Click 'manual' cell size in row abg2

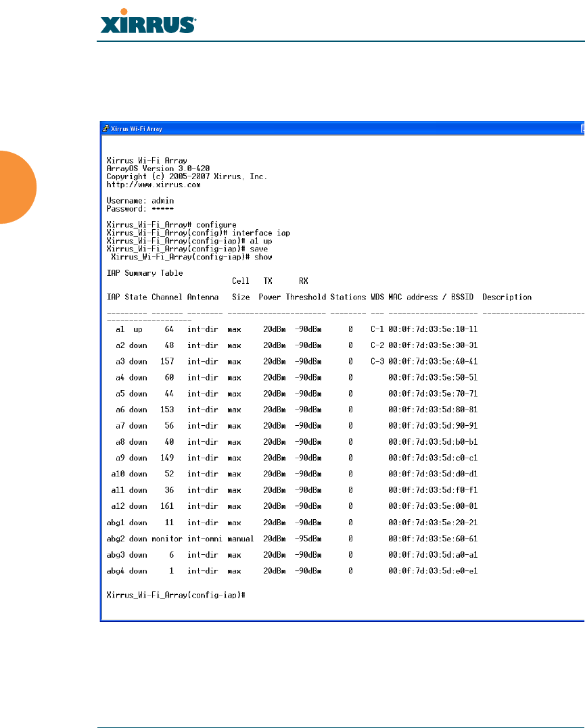[x=241, y=539]
